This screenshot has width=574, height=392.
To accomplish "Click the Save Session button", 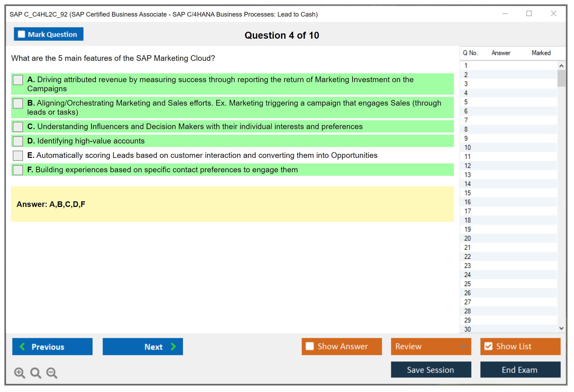I will [431, 370].
